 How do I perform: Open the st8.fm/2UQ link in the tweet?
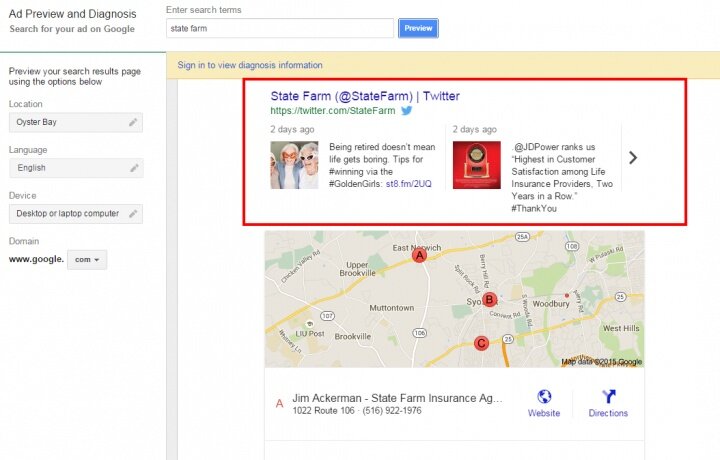(x=409, y=184)
